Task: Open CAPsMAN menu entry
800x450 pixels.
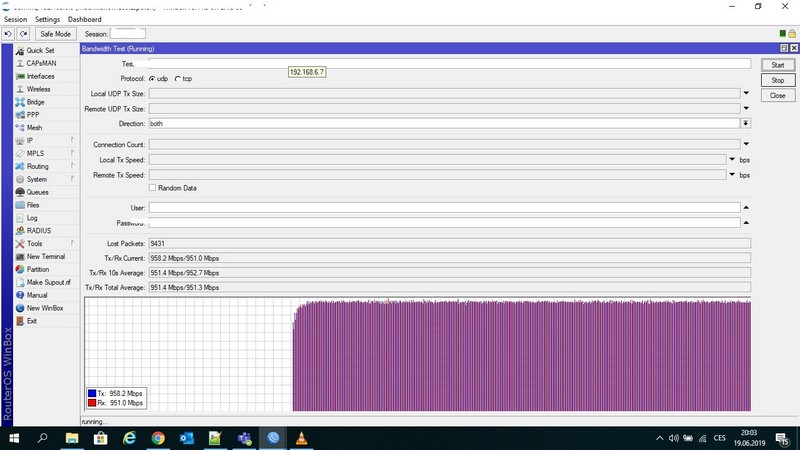Action: [41, 63]
